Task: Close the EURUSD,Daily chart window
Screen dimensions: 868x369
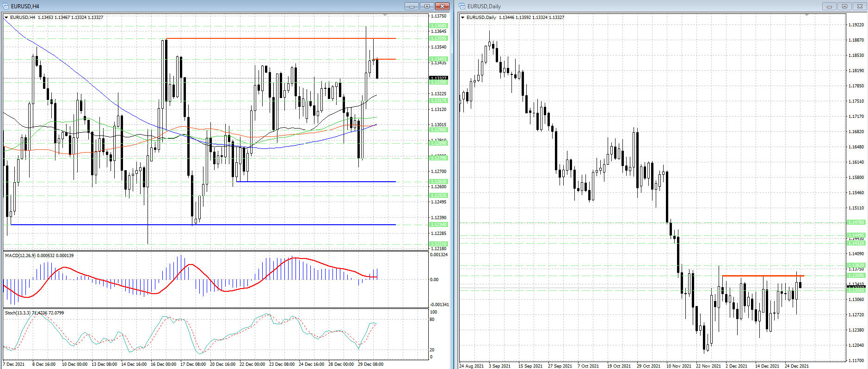Action: (x=860, y=6)
